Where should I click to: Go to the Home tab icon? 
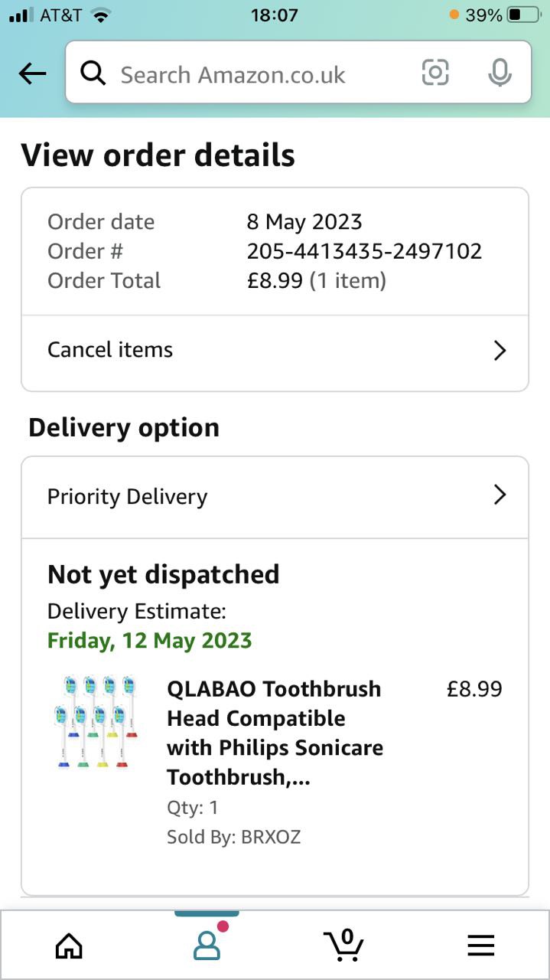pyautogui.click(x=69, y=946)
